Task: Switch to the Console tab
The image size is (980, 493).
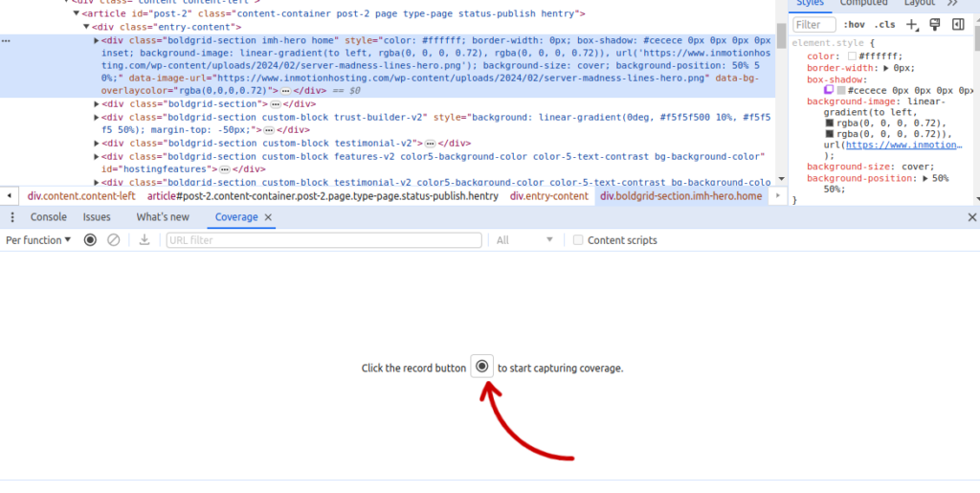Action: coord(49,217)
